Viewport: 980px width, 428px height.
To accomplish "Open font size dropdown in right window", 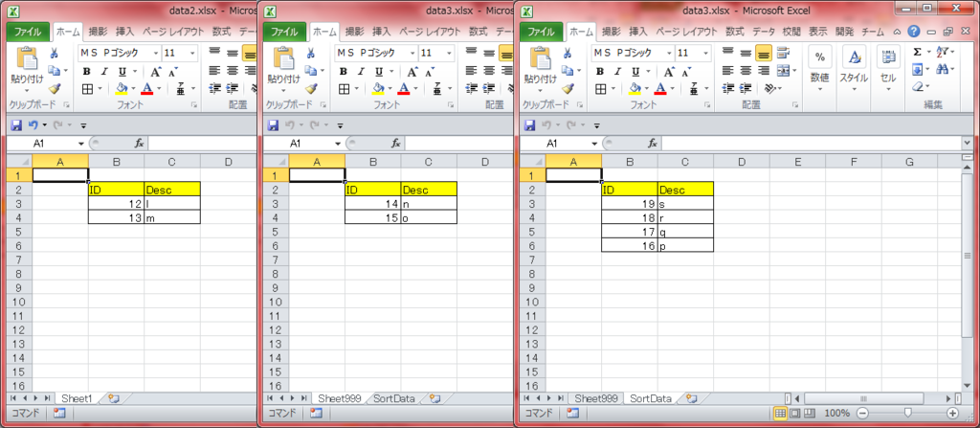I will pyautogui.click(x=705, y=54).
